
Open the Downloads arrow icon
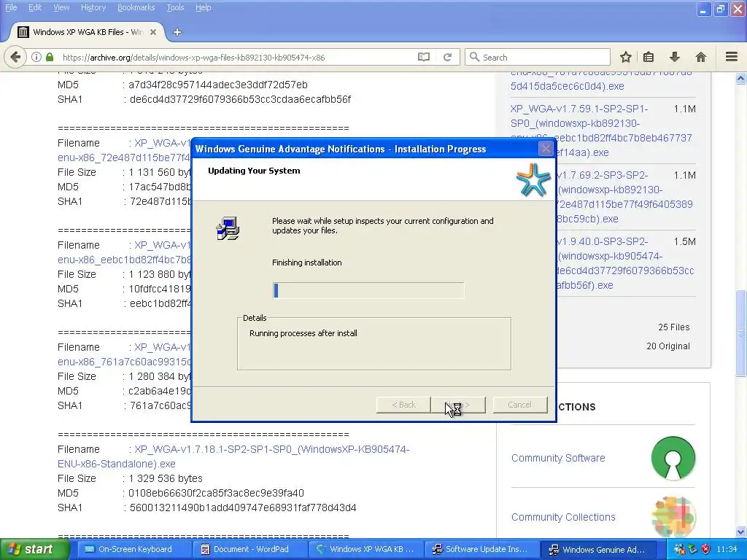point(674,57)
